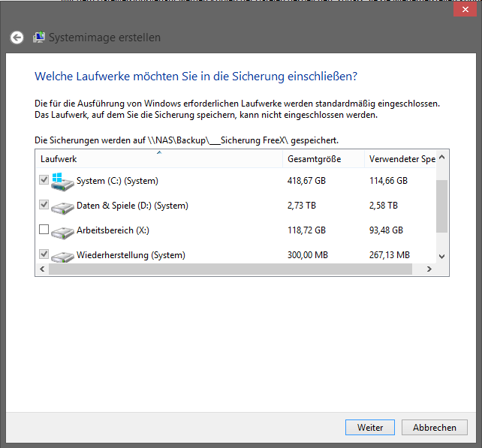The image size is (482, 448).
Task: Click the Wiederherstellung drive icon
Action: pos(62,257)
